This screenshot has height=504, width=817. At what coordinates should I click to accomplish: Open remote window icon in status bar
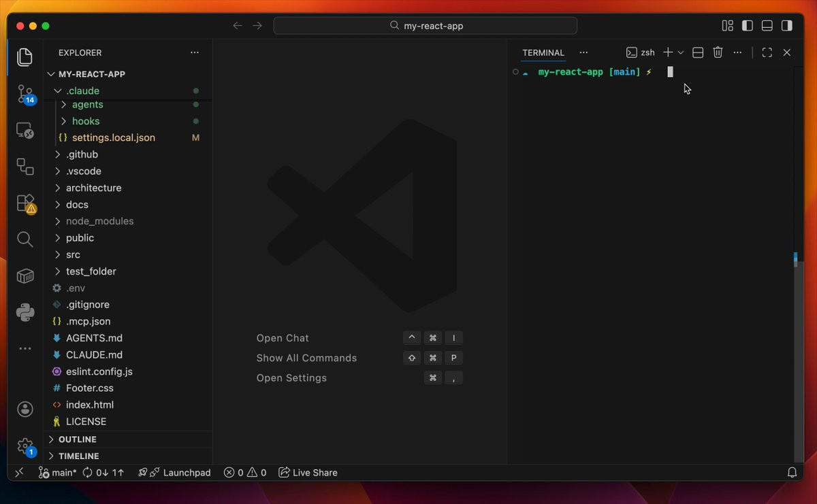pyautogui.click(x=19, y=472)
